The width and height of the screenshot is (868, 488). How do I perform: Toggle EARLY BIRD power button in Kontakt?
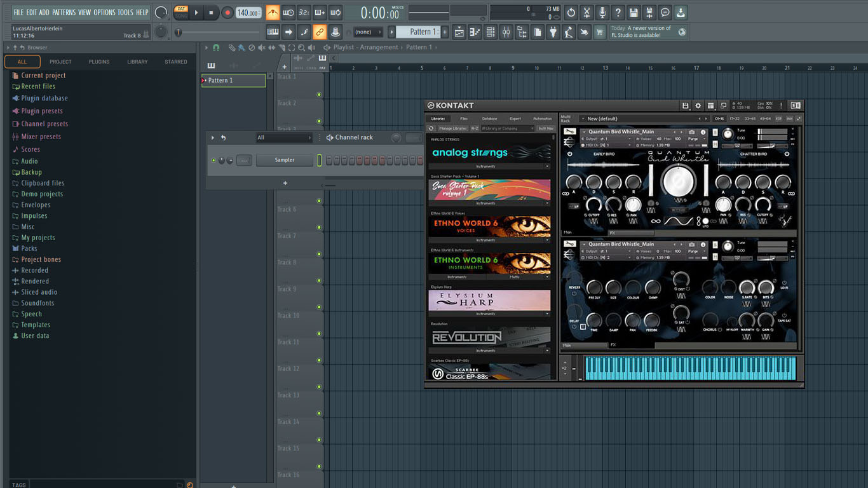[x=569, y=154]
